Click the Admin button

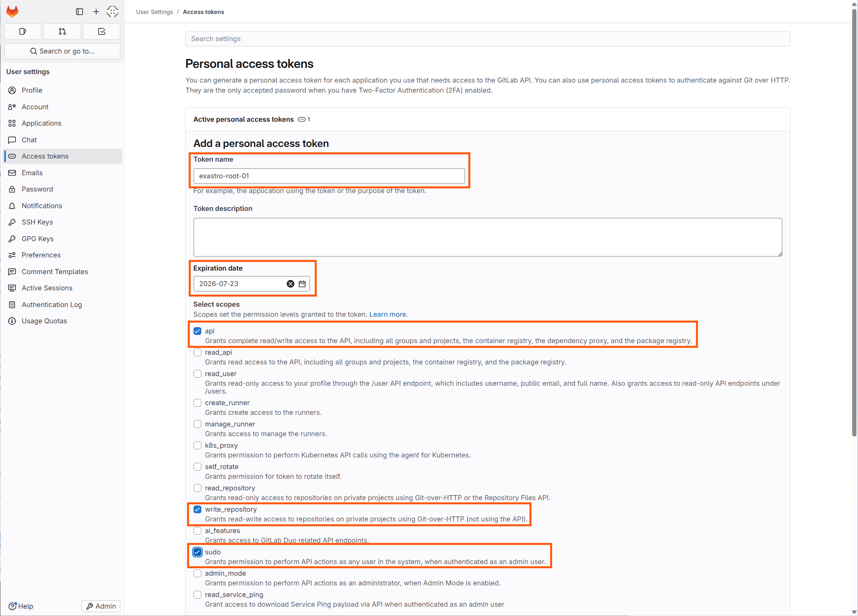tap(101, 606)
